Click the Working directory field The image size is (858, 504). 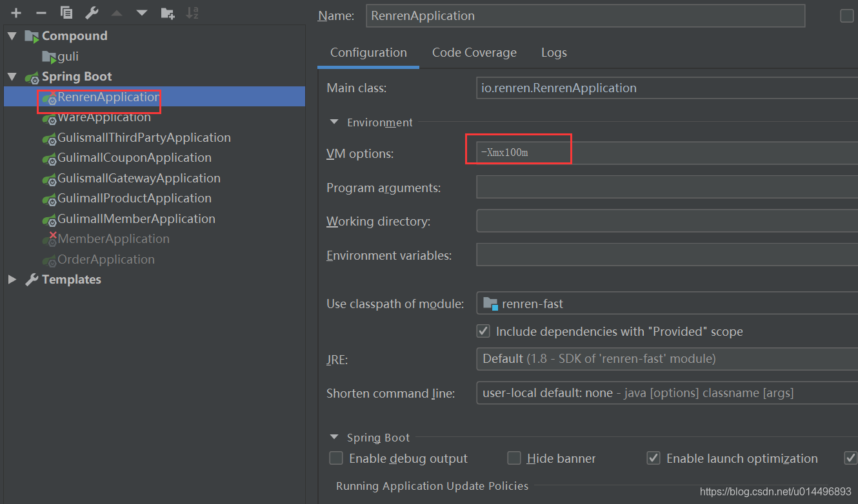[667, 221]
